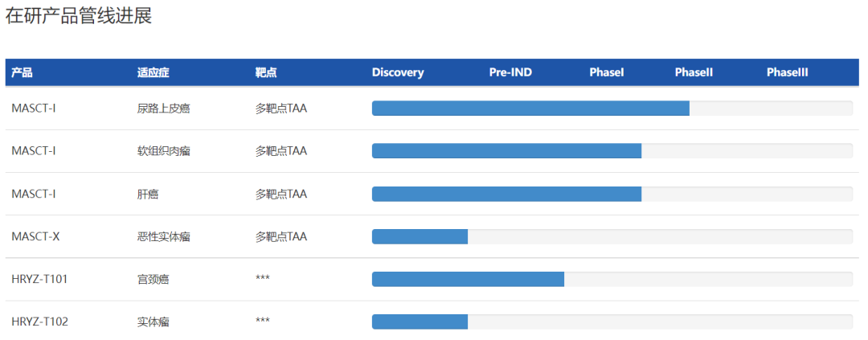Click the 软组织肉瘤 indication cell

point(163,150)
